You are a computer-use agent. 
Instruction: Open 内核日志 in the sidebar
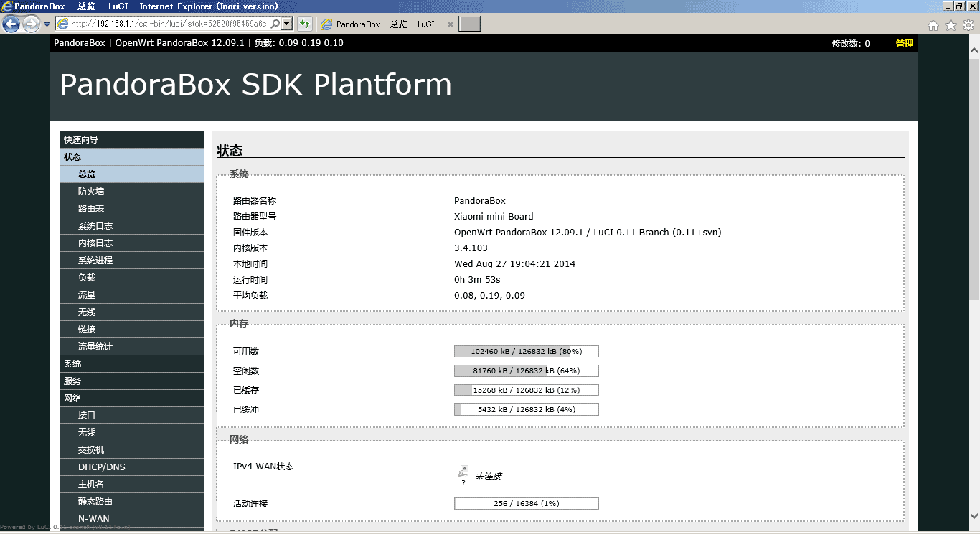click(x=132, y=243)
